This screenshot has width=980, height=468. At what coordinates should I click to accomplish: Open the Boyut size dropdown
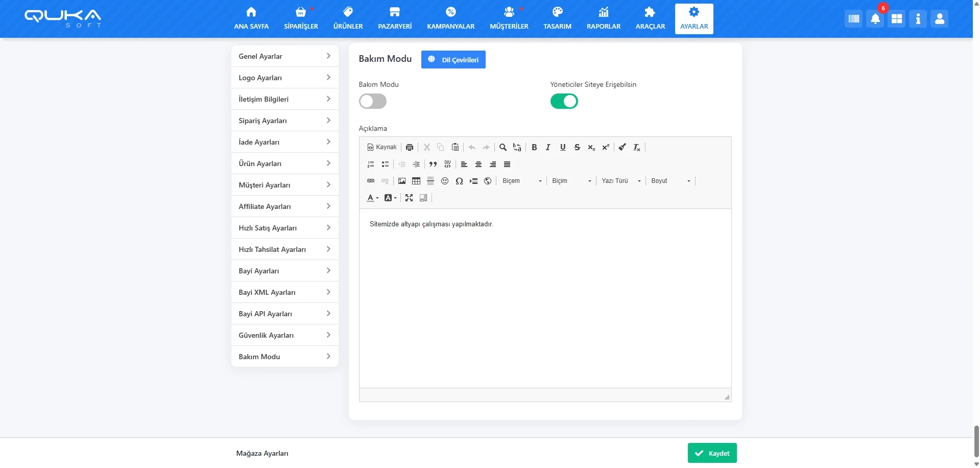click(x=671, y=181)
